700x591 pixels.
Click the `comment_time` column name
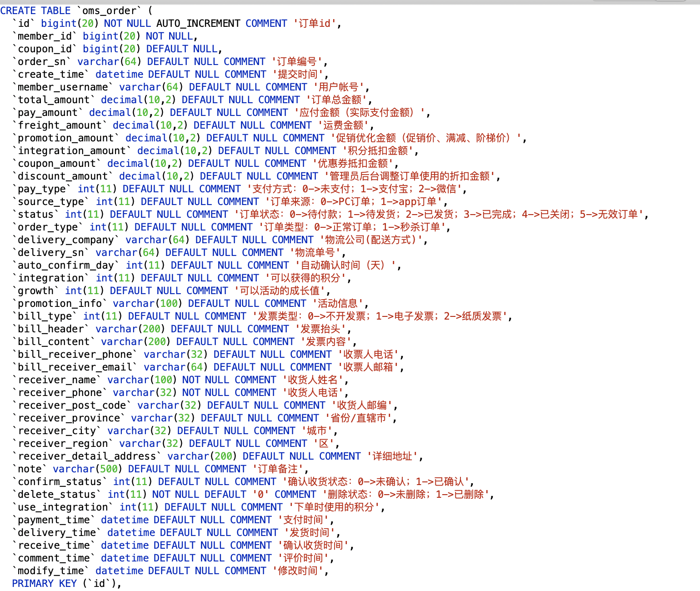pos(54,558)
